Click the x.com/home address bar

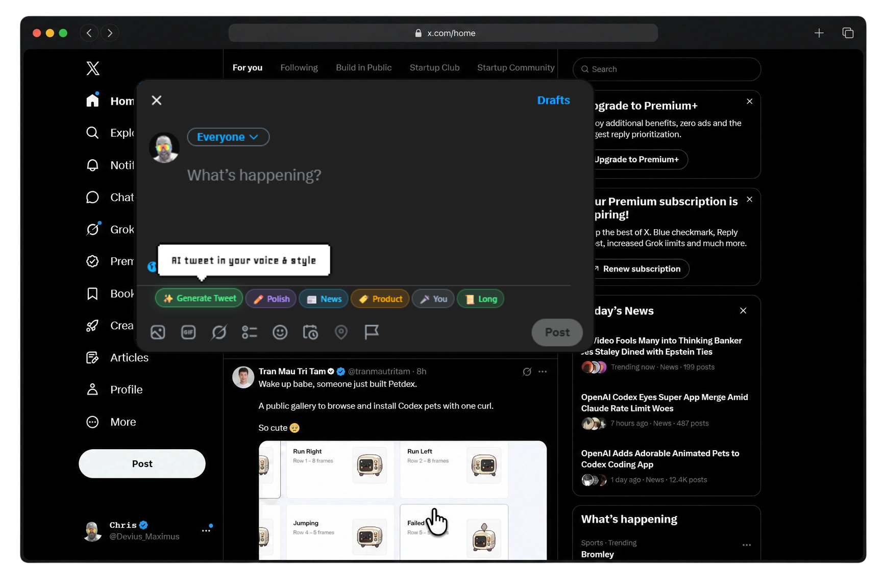click(x=443, y=33)
